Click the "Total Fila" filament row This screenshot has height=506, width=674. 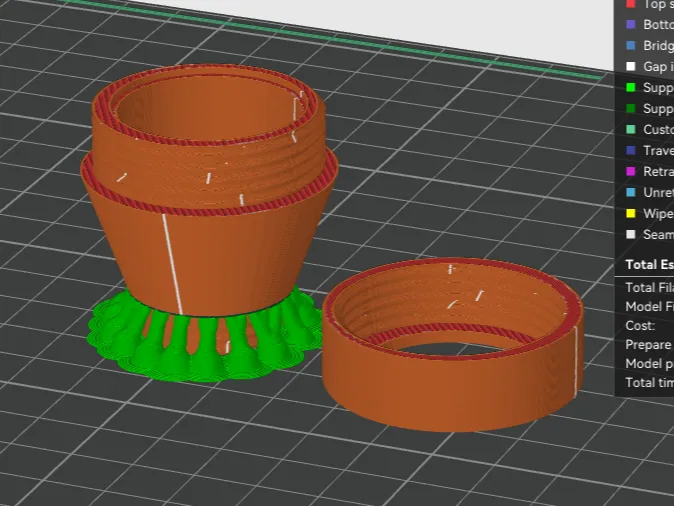649,287
